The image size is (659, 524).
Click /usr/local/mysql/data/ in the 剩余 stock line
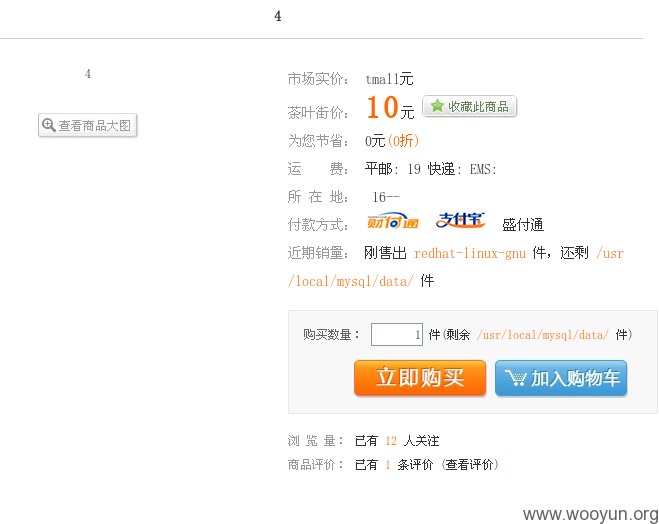543,335
